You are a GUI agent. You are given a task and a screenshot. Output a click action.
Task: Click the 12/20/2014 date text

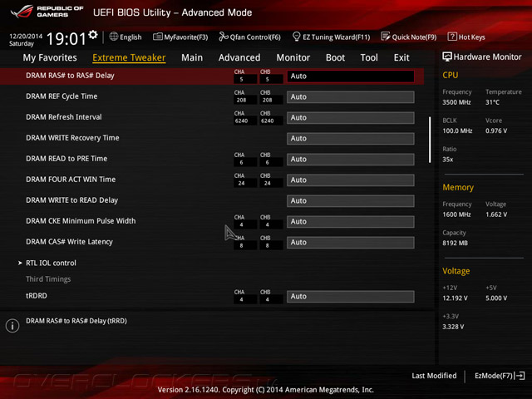tap(26, 37)
